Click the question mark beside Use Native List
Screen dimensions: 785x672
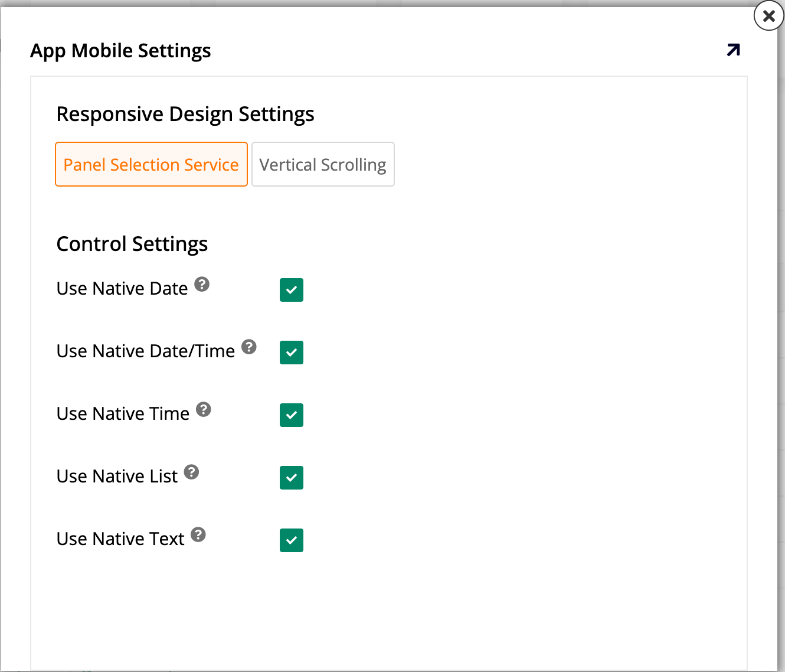point(192,472)
